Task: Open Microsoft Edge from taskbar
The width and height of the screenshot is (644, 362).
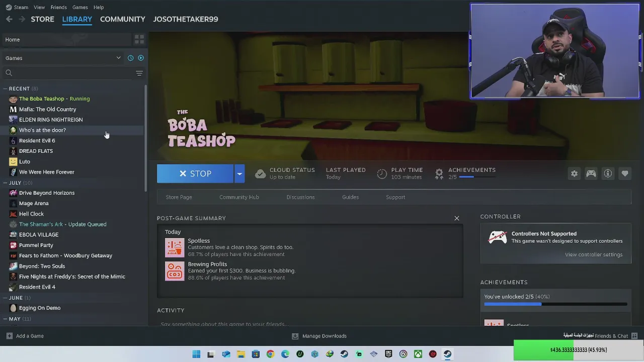Action: click(285, 354)
